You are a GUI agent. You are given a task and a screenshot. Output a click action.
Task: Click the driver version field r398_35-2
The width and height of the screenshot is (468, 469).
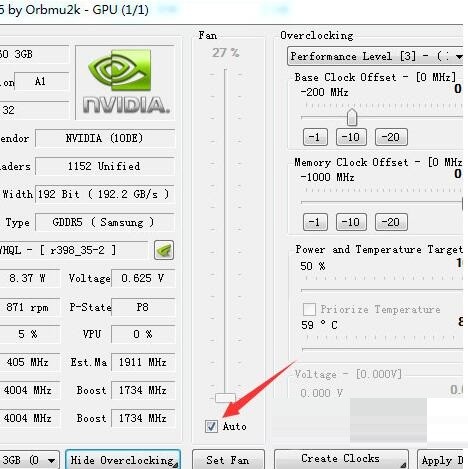73,250
